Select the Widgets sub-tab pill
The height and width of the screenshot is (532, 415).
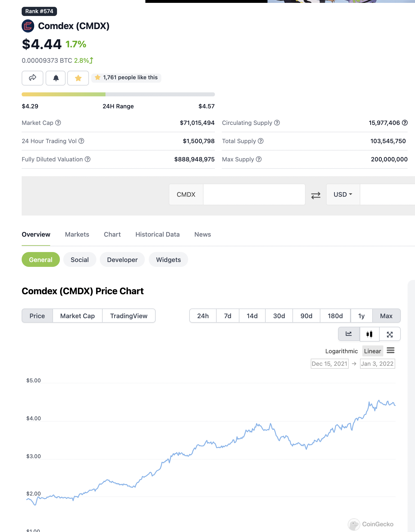click(168, 260)
